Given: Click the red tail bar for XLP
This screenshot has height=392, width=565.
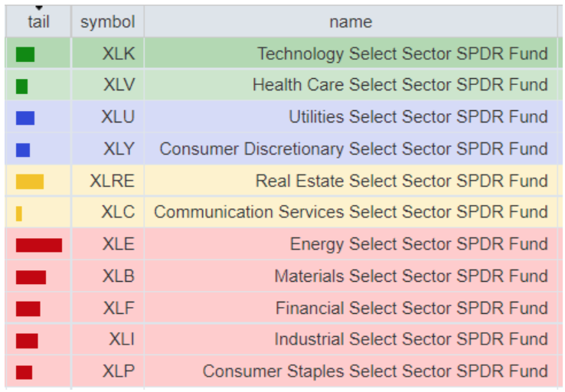Looking at the screenshot, I should point(24,372).
